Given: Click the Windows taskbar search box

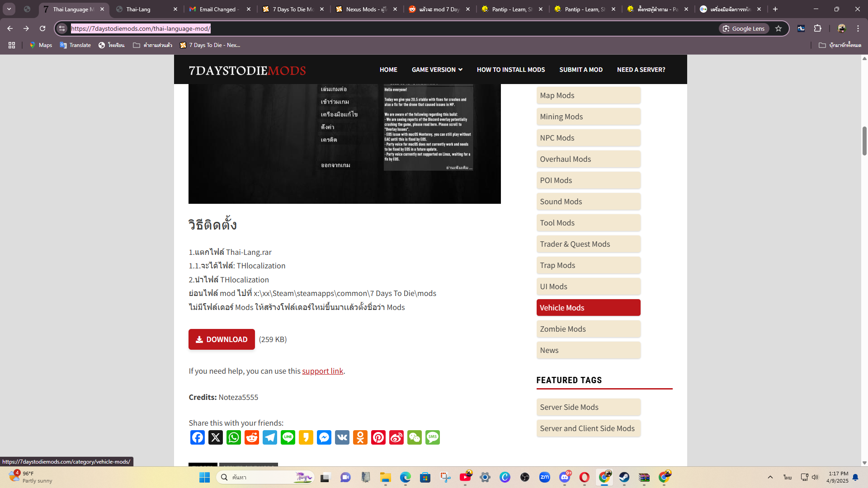Looking at the screenshot, I should [x=265, y=477].
